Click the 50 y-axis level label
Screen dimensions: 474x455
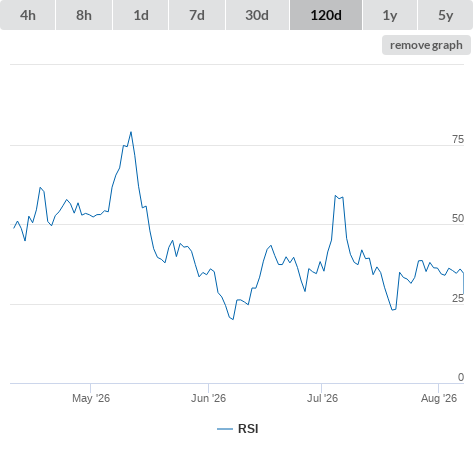pos(458,218)
